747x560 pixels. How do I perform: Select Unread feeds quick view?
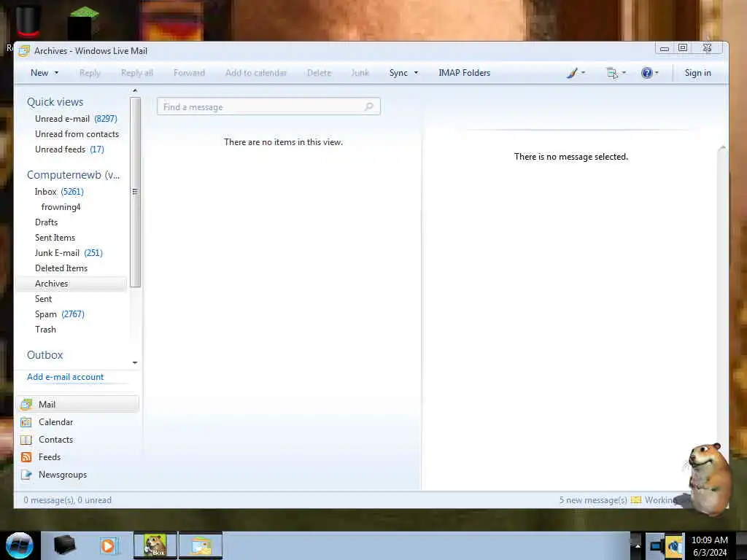coord(69,149)
